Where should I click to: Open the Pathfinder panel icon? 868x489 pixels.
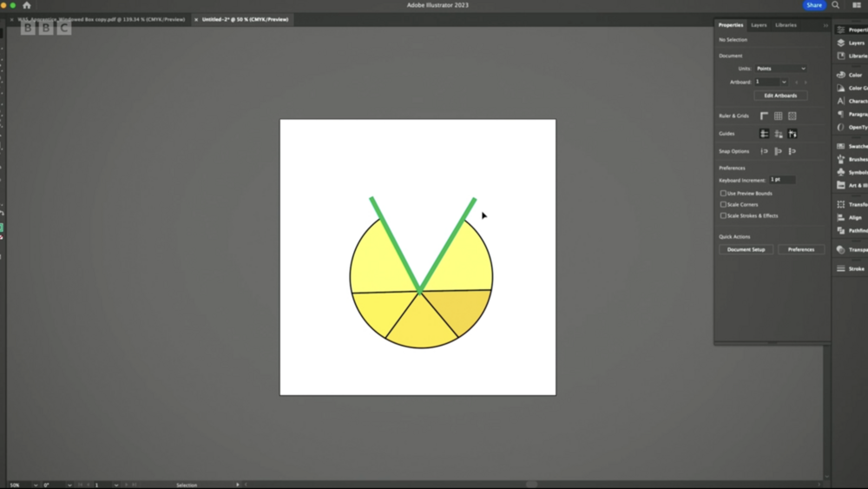click(x=840, y=230)
